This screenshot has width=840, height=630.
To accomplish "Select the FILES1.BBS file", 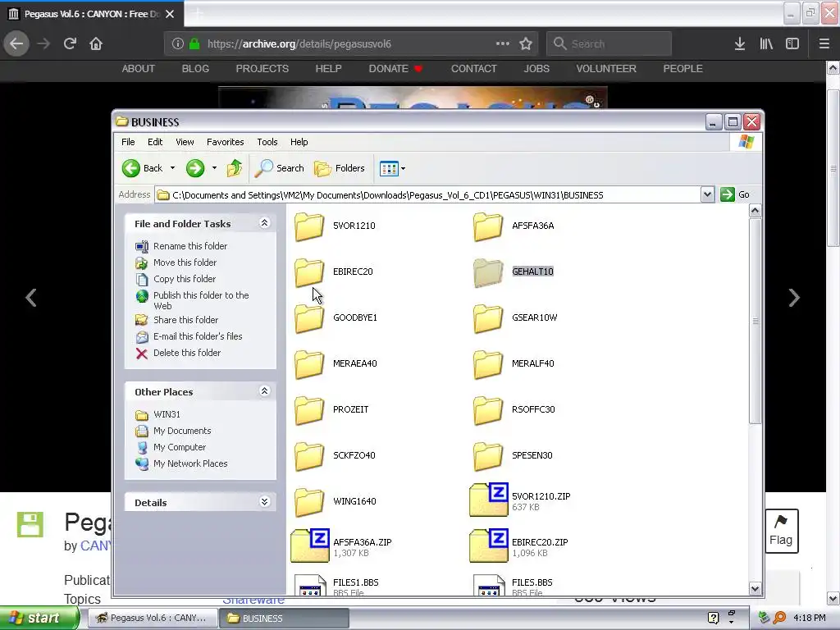I will (337, 585).
